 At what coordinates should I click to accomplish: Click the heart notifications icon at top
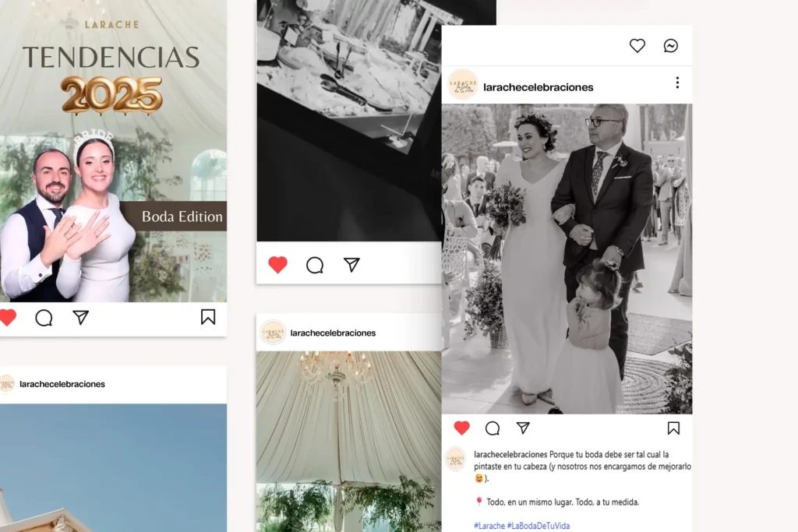point(637,46)
